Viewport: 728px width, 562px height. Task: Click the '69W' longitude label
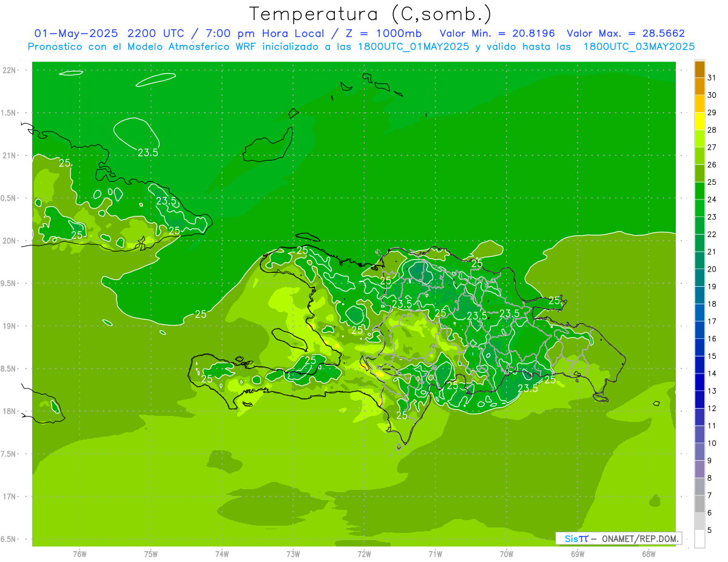pyautogui.click(x=578, y=554)
